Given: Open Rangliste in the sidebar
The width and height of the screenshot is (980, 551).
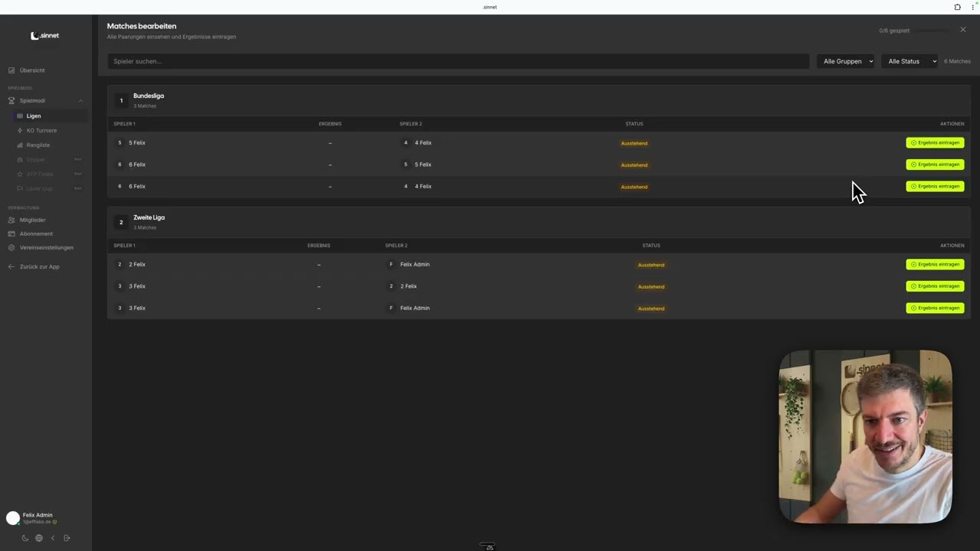Looking at the screenshot, I should click(38, 145).
